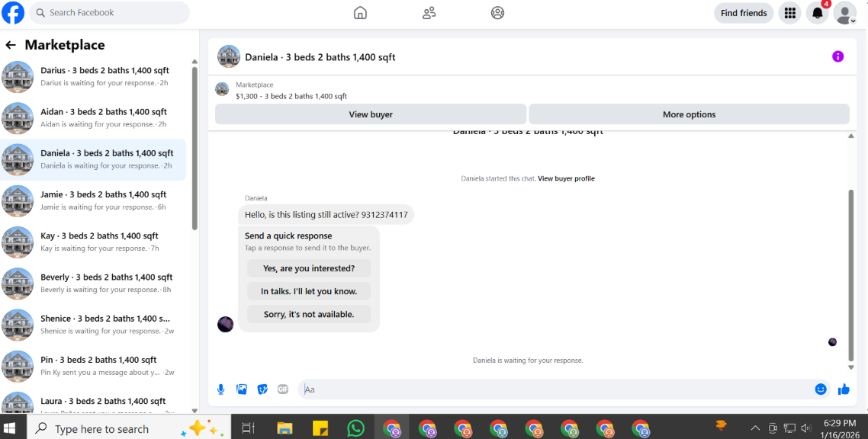Open Jamie's Marketplace conversation
Screen dimensions: 868x439
93,200
